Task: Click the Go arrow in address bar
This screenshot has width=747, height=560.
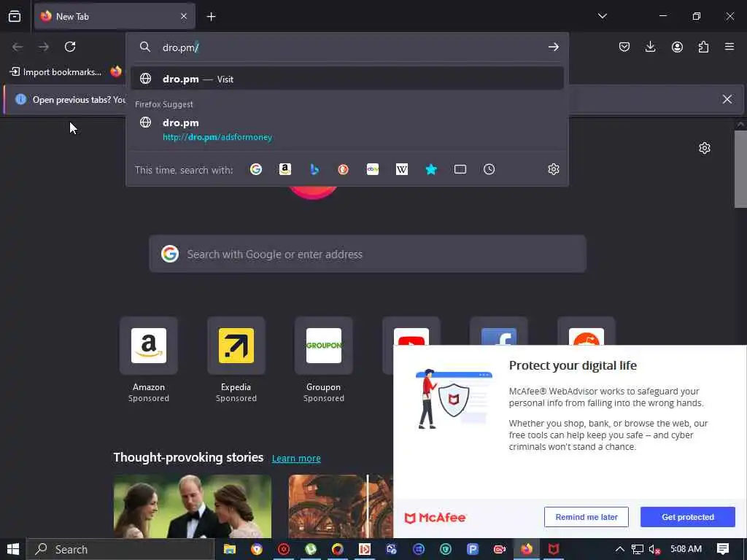Action: [553, 47]
